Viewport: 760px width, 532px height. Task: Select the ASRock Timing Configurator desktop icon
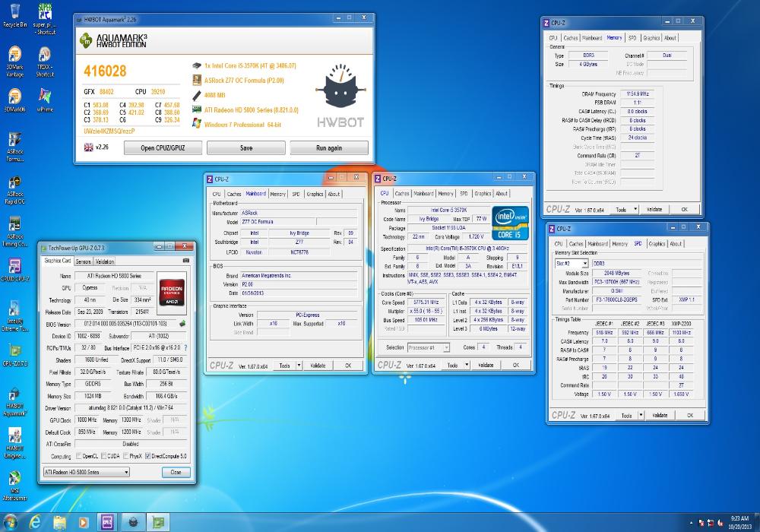click(x=14, y=232)
